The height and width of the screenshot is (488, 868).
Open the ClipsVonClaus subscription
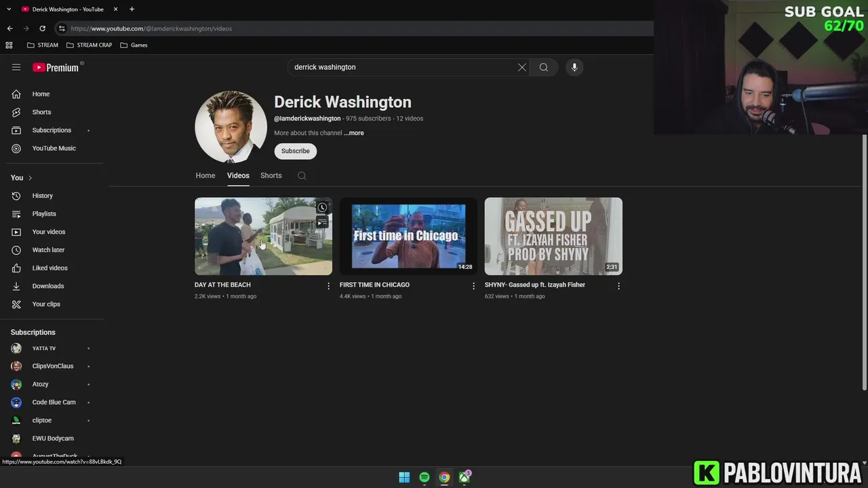pyautogui.click(x=52, y=366)
